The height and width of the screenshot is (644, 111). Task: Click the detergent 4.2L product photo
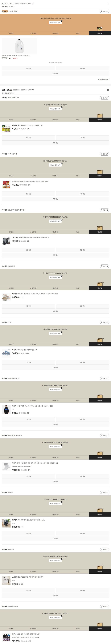[x=19, y=46]
